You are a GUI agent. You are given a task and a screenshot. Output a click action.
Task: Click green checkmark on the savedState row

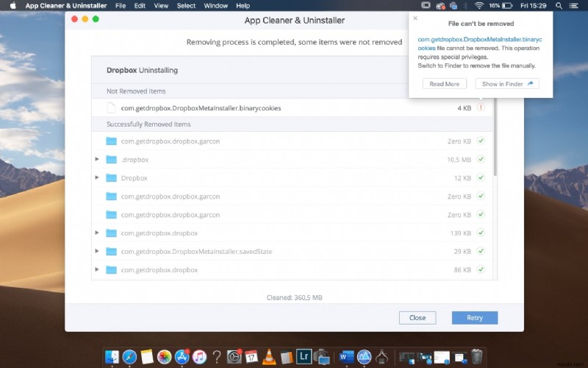(481, 251)
